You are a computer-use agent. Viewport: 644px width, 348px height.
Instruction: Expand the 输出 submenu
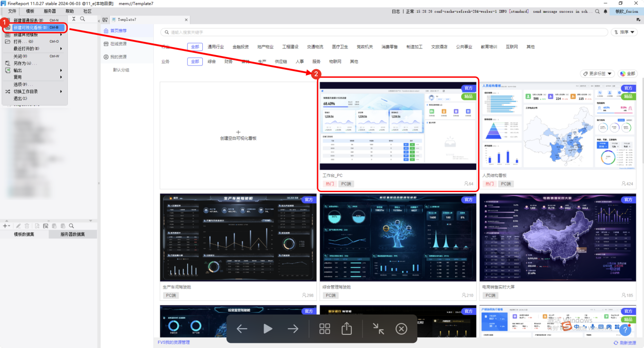[x=35, y=70]
